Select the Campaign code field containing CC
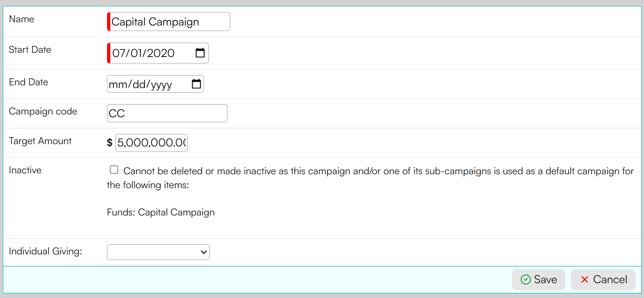 tap(167, 113)
